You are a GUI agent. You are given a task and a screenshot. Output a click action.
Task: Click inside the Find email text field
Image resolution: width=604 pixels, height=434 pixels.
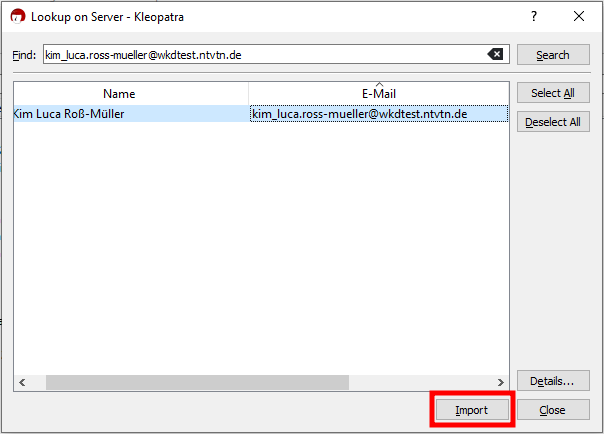(260, 55)
